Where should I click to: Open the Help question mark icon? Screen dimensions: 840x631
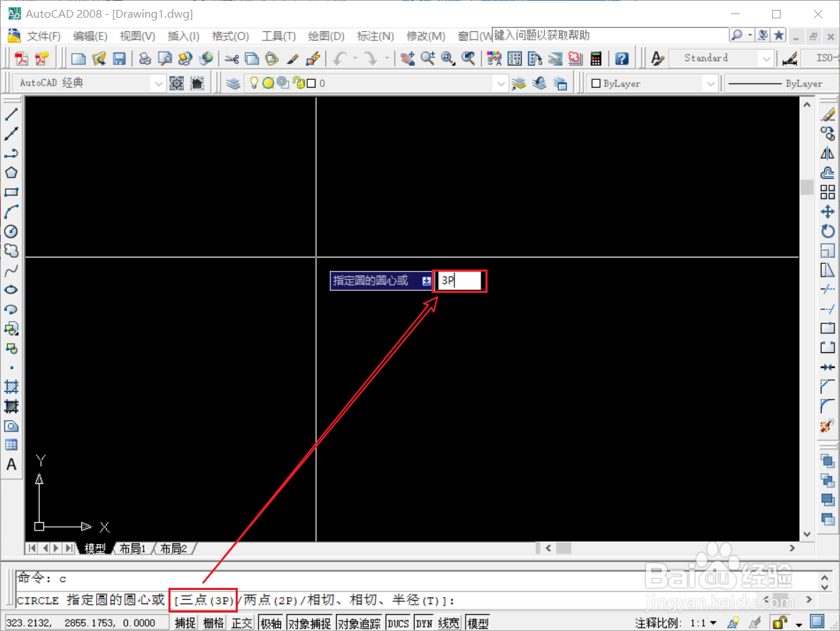point(621,59)
